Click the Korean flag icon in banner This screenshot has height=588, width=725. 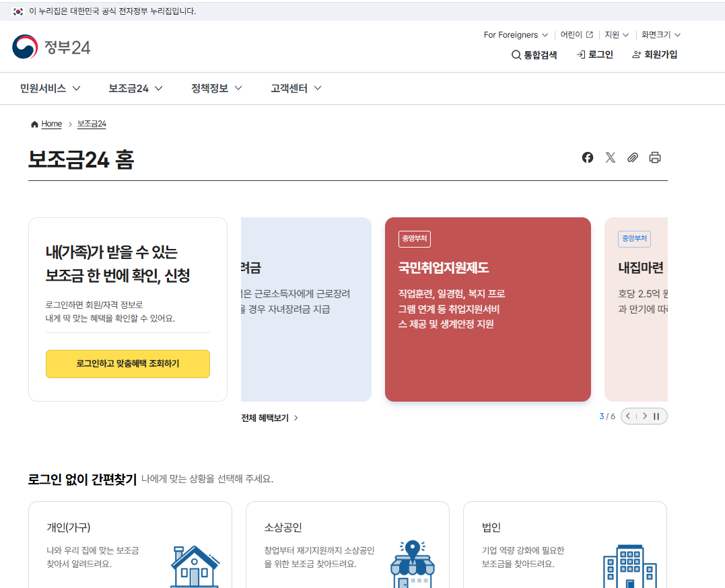click(18, 11)
